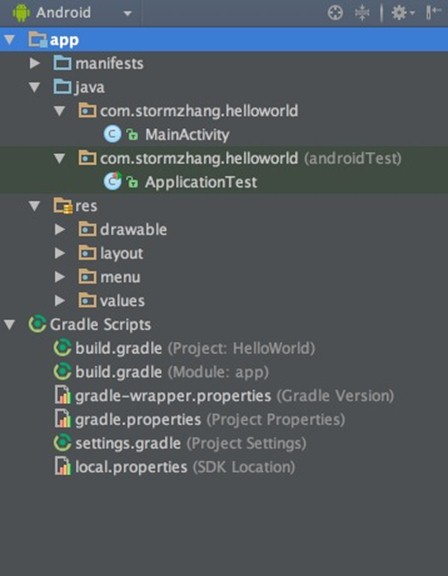Select the java folder label
This screenshot has width=448, height=576.
pos(90,88)
